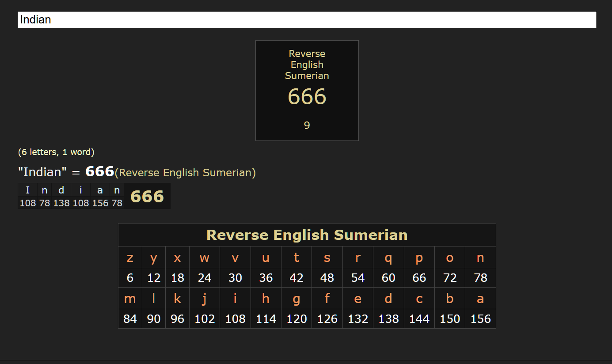The width and height of the screenshot is (612, 364).
Task: Select value 12 under y in the chart
Action: pos(154,278)
